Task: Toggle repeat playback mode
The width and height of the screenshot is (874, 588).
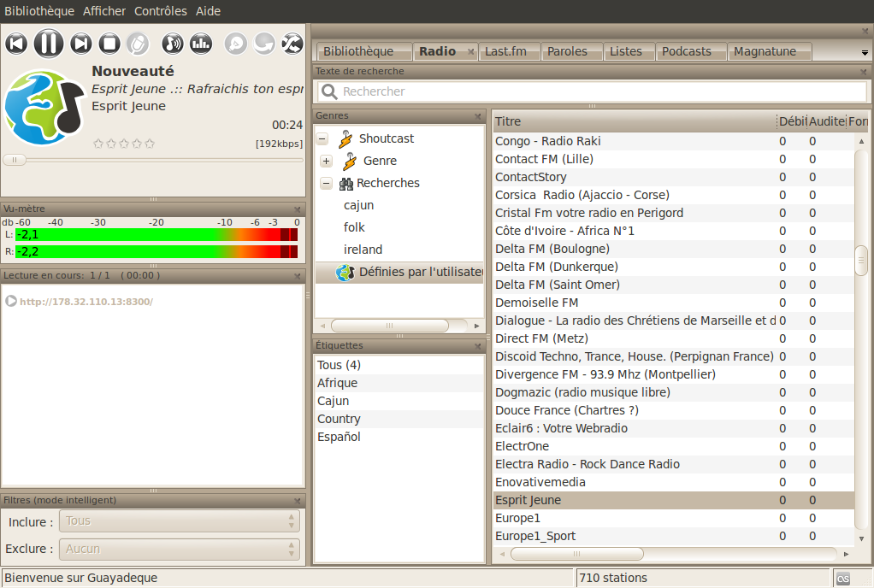Action: (264, 44)
